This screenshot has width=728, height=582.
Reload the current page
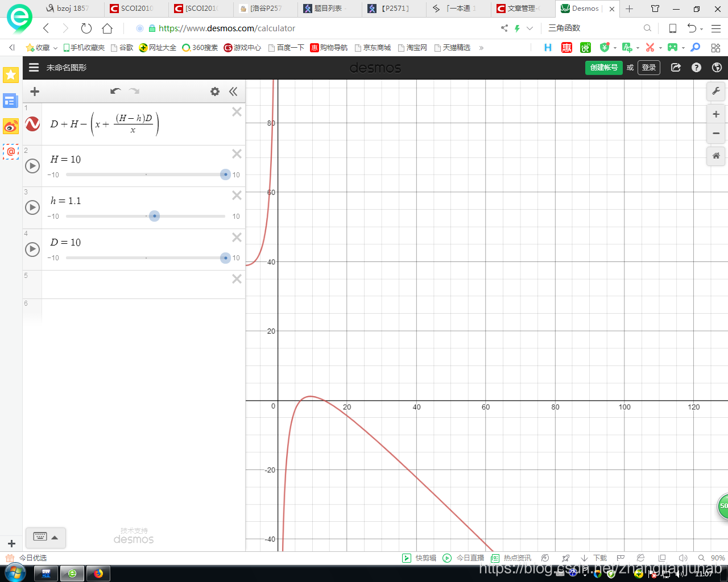click(86, 28)
